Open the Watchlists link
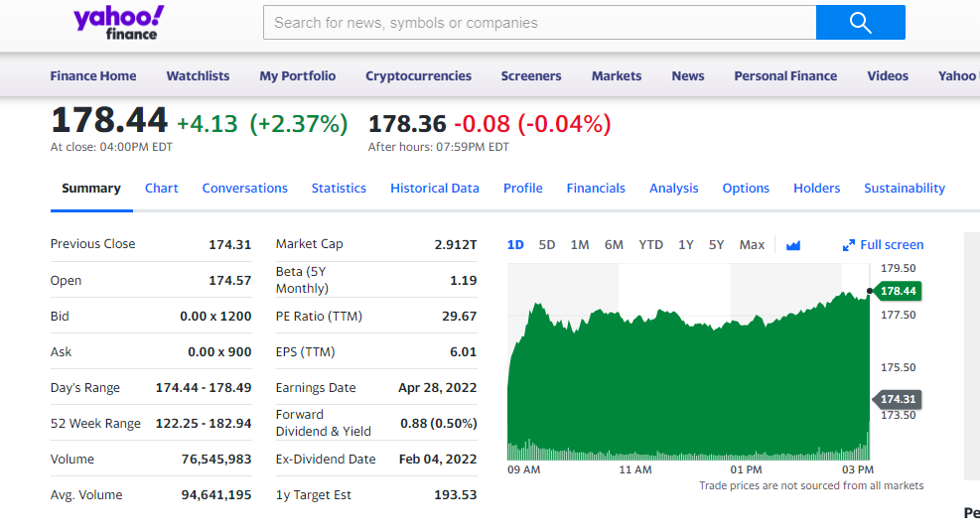The width and height of the screenshot is (980, 531). pyautogui.click(x=198, y=76)
